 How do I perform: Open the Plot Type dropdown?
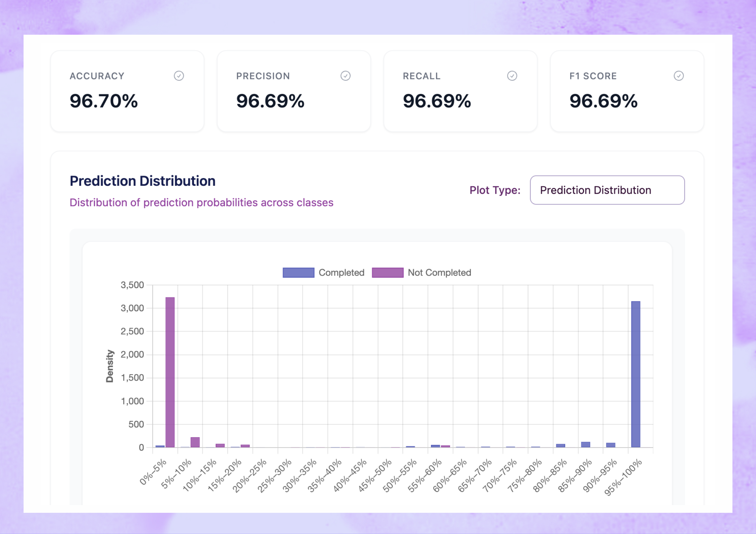pos(607,190)
